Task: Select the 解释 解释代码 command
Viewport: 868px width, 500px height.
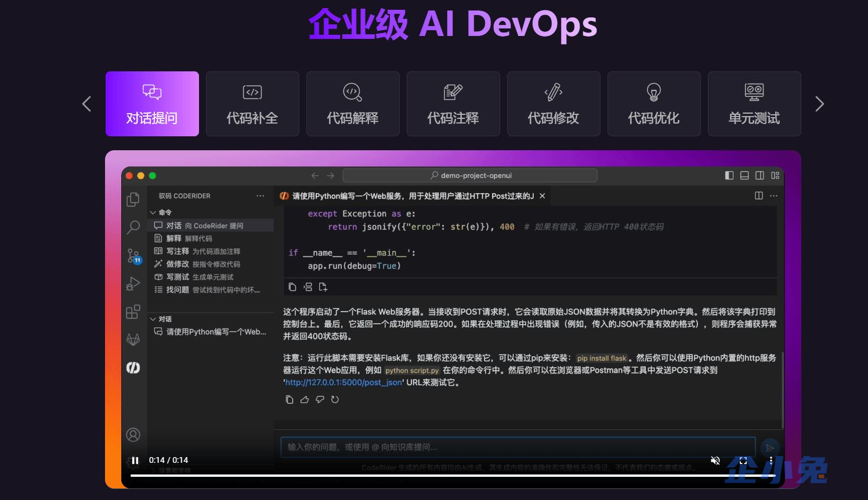Action: [211, 238]
